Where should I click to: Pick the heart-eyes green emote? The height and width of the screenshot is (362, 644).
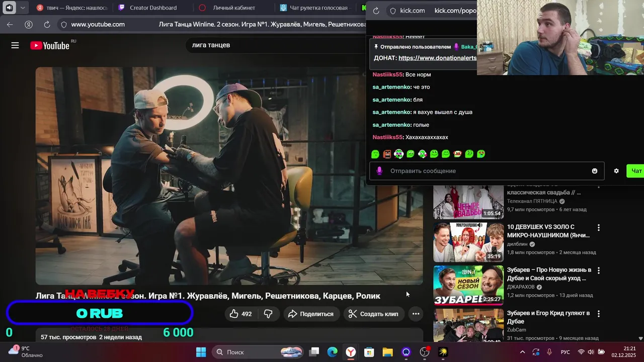tap(481, 154)
